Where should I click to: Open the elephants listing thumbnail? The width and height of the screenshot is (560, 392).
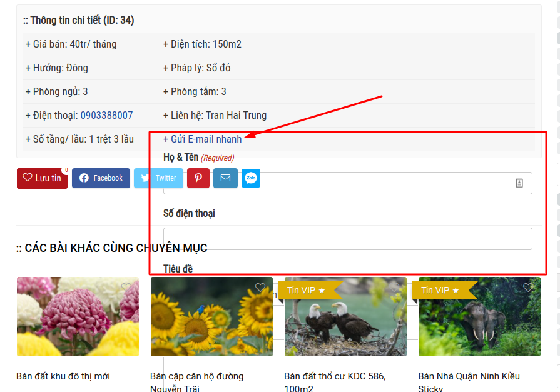coord(480,317)
